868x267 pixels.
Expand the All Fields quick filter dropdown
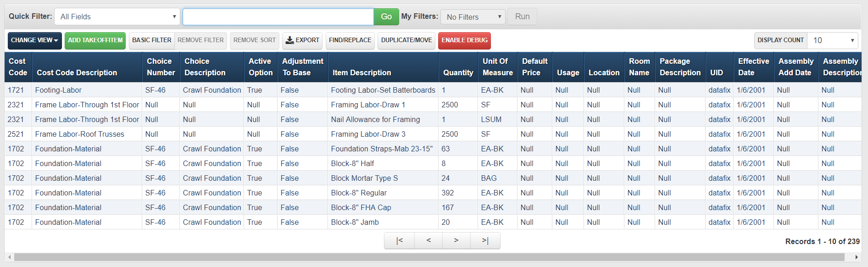(117, 17)
